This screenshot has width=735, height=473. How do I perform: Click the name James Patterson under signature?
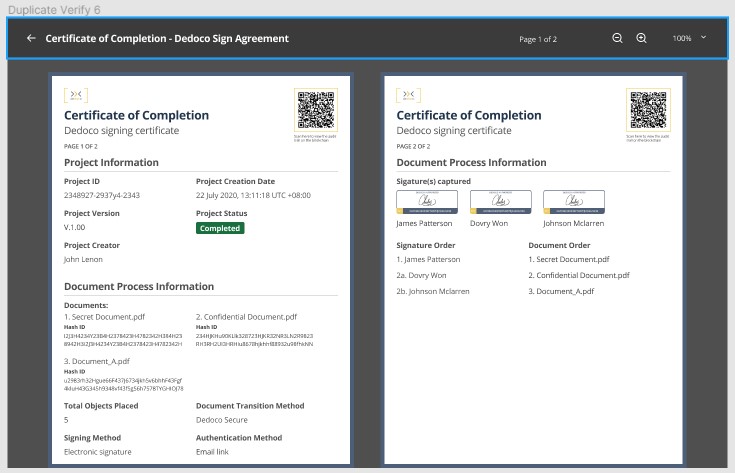coord(424,224)
